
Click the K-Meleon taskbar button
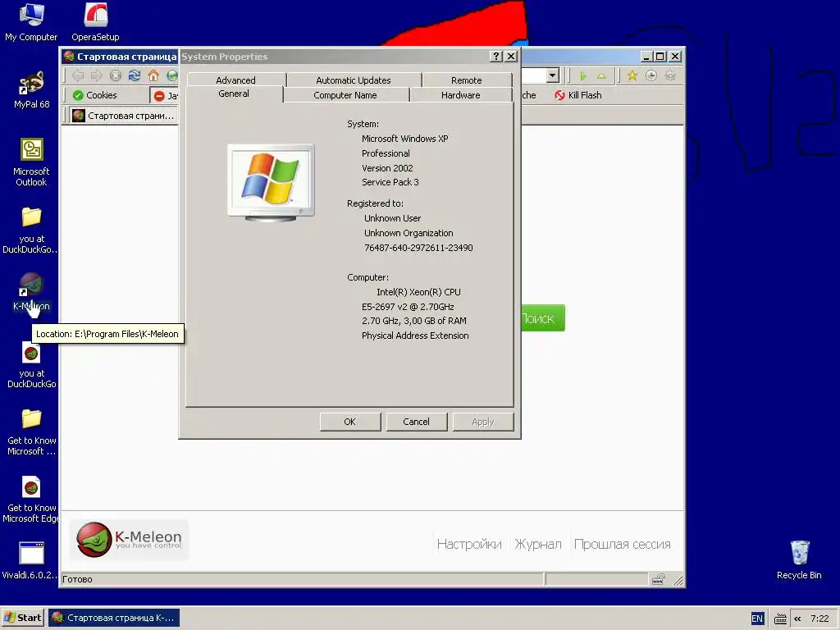[114, 618]
